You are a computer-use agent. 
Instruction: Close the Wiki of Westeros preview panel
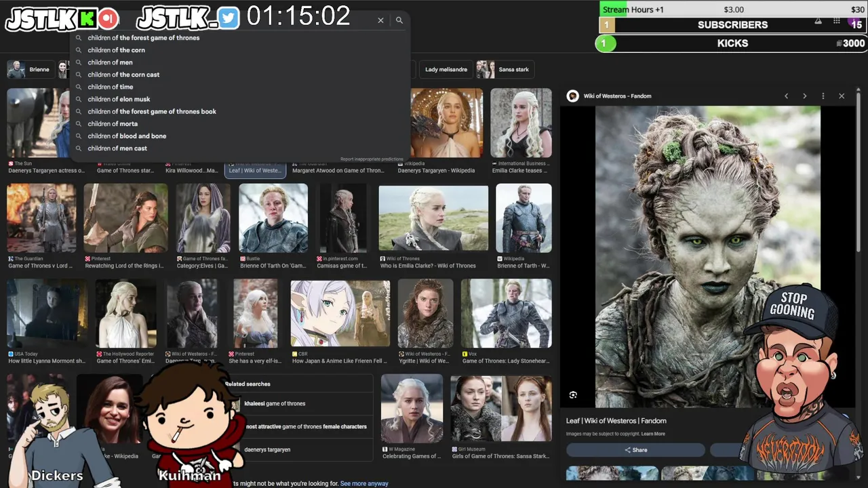842,96
